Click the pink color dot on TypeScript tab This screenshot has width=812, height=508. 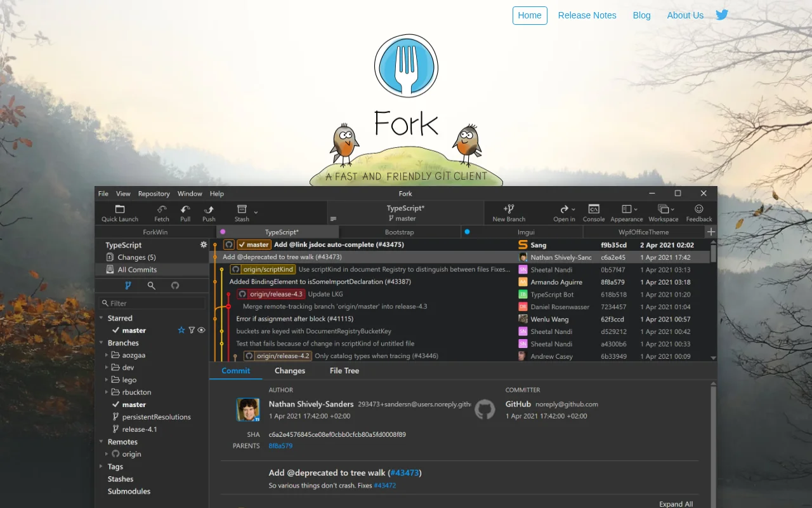pos(223,232)
